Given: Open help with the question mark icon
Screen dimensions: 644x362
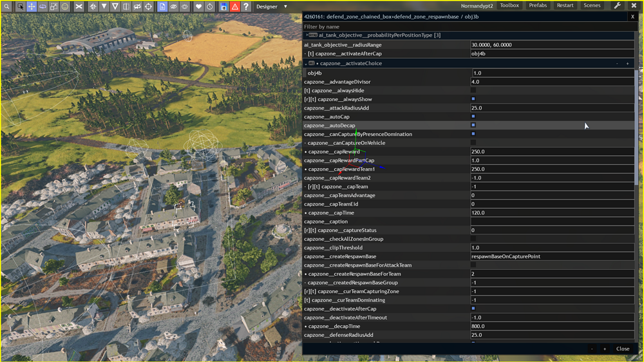Looking at the screenshot, I should pos(246,6).
